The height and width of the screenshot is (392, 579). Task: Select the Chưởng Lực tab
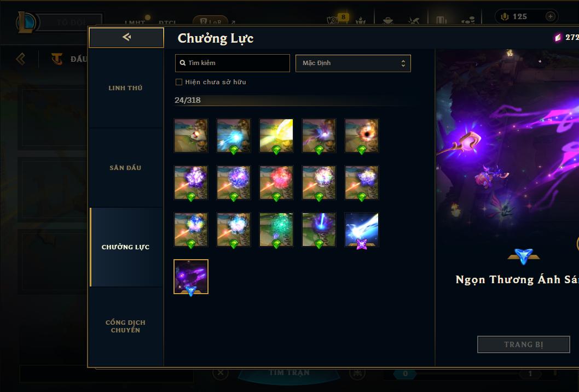(x=125, y=247)
